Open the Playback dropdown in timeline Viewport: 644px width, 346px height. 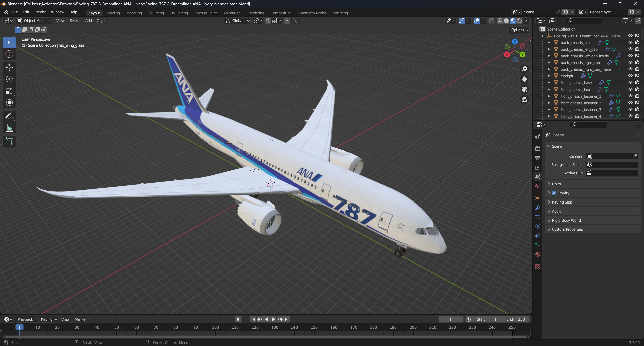pyautogui.click(x=28, y=319)
